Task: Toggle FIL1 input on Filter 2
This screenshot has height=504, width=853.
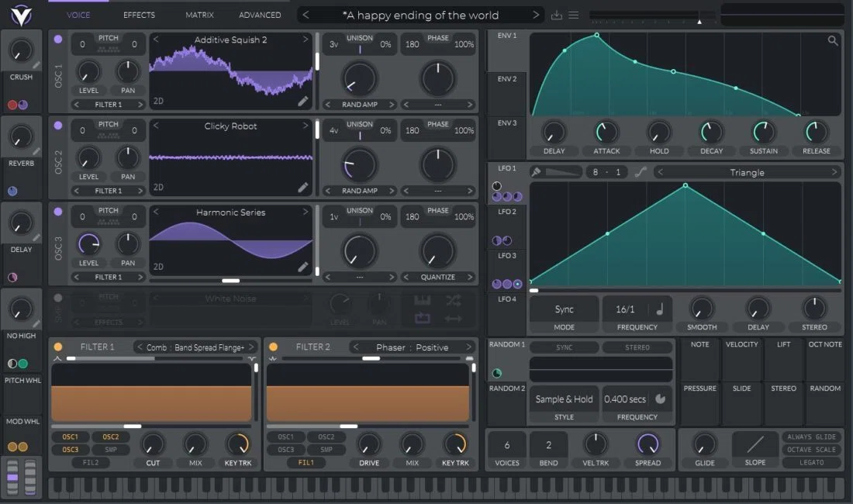Action: [x=306, y=463]
